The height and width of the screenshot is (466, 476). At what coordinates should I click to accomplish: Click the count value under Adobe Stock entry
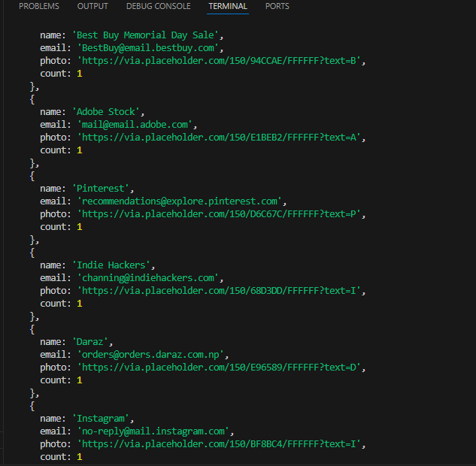(80, 150)
